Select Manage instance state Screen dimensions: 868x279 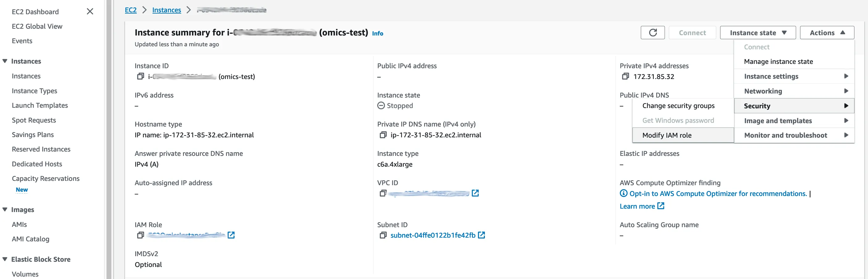[794, 61]
